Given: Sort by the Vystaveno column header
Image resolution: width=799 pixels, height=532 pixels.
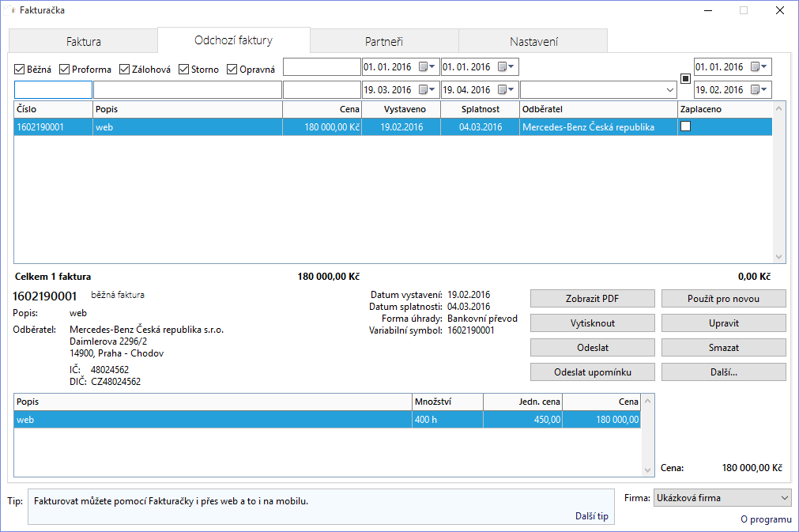Looking at the screenshot, I should [x=401, y=109].
